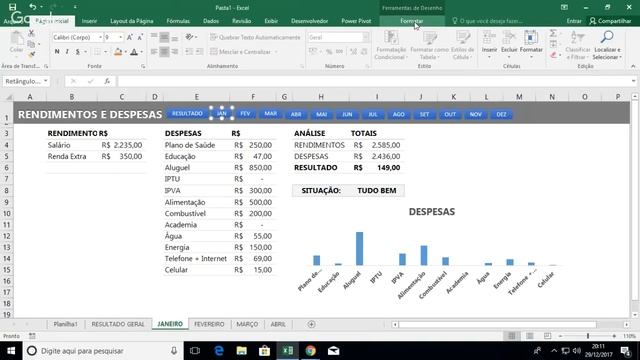Click the AutoSum sigma icon
Image resolution: width=640 pixels, height=360 pixels.
pos(553,33)
